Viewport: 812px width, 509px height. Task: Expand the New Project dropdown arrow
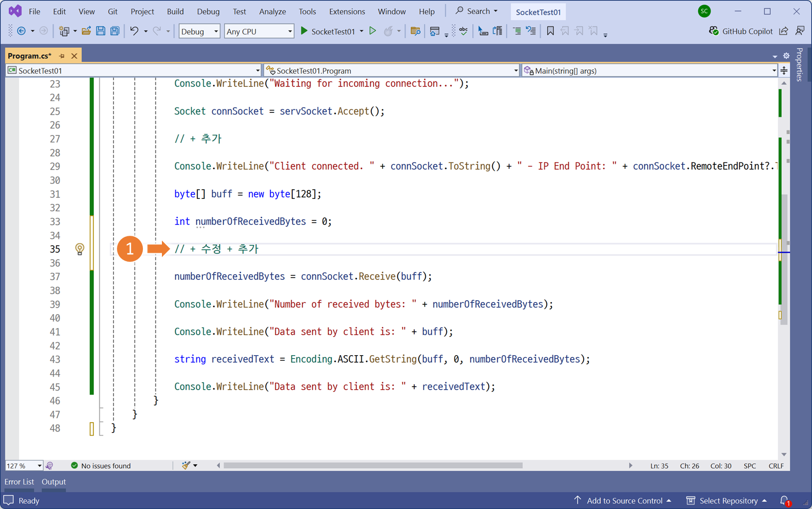(75, 31)
